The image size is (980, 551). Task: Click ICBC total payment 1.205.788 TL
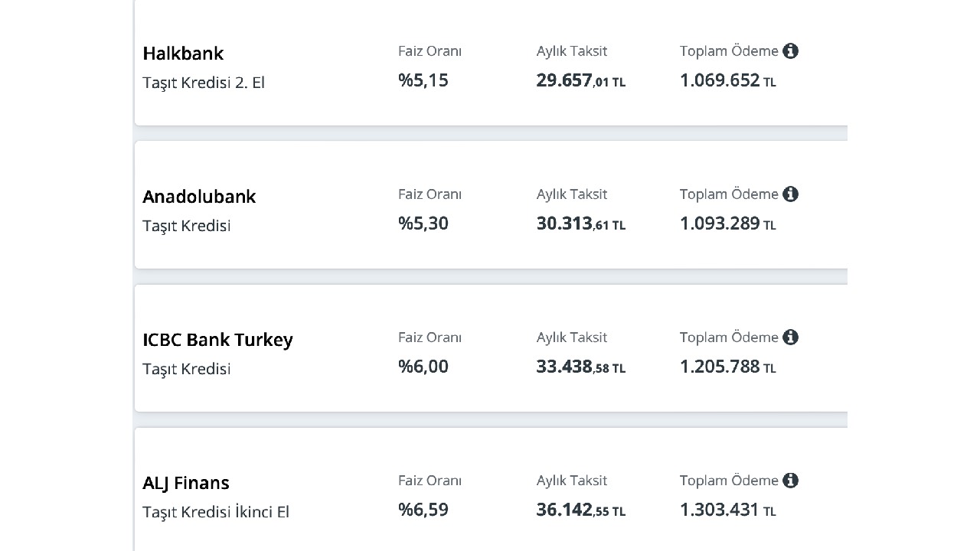(728, 367)
